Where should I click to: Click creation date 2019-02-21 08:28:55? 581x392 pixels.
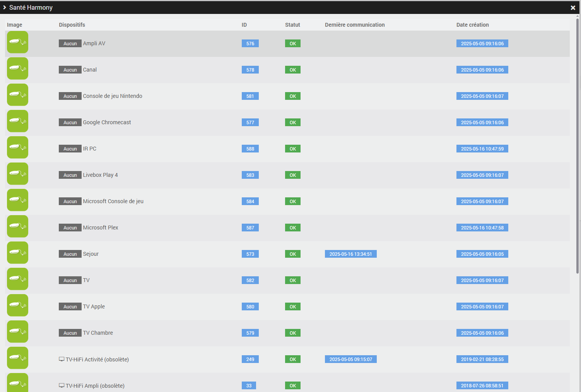coord(482,359)
